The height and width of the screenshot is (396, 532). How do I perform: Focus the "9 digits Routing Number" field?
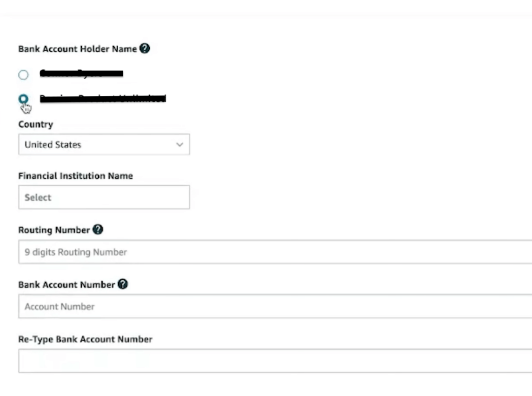148,252
